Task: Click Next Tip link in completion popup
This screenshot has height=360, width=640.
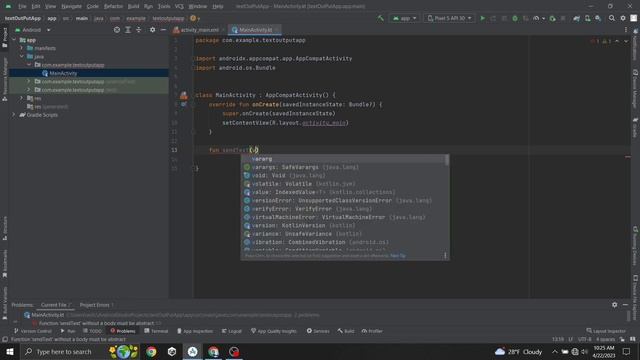Action: tap(398, 256)
